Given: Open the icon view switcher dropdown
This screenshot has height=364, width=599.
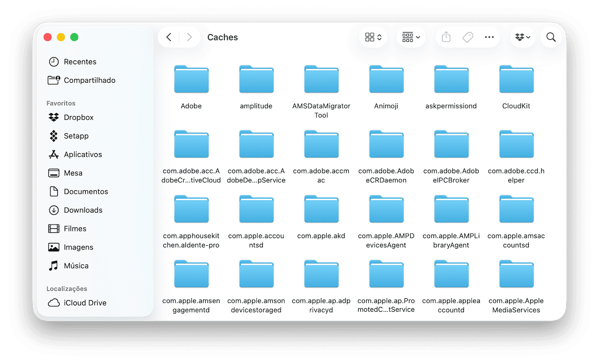Looking at the screenshot, I should pos(373,37).
